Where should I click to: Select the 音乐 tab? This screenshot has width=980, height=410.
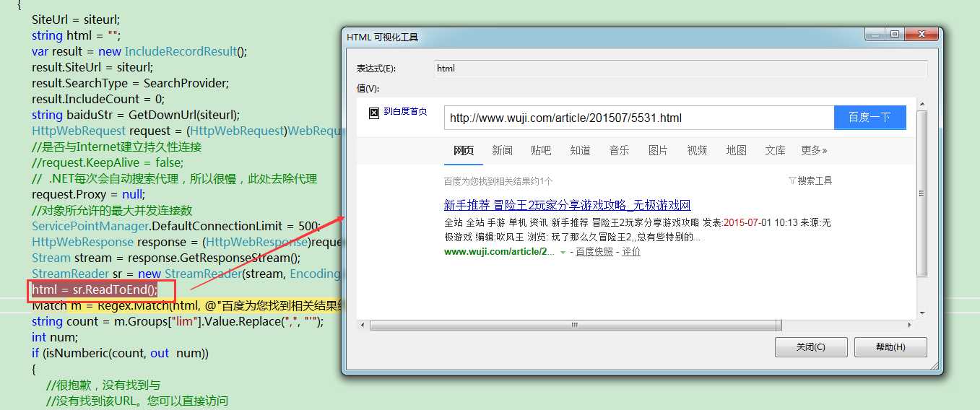pyautogui.click(x=619, y=150)
